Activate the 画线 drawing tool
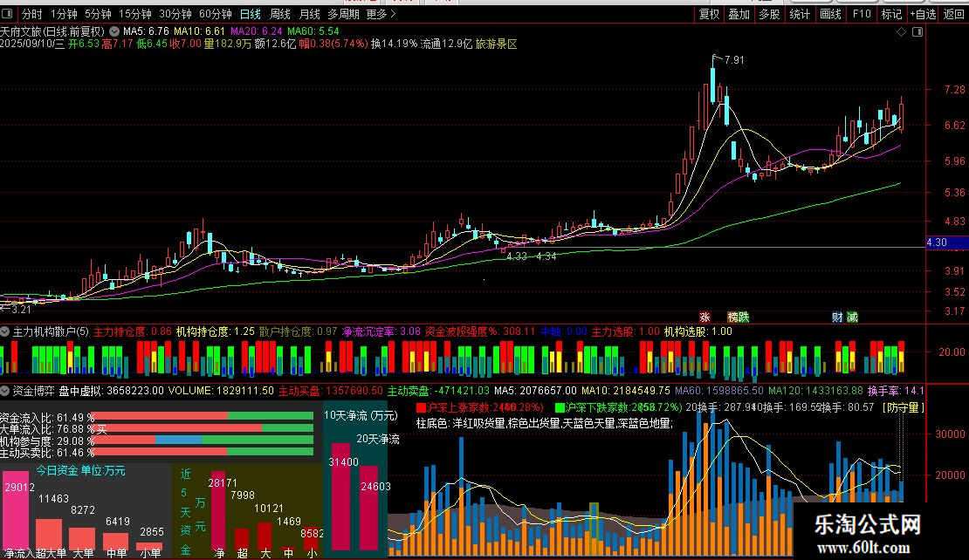969x560 pixels. (830, 14)
